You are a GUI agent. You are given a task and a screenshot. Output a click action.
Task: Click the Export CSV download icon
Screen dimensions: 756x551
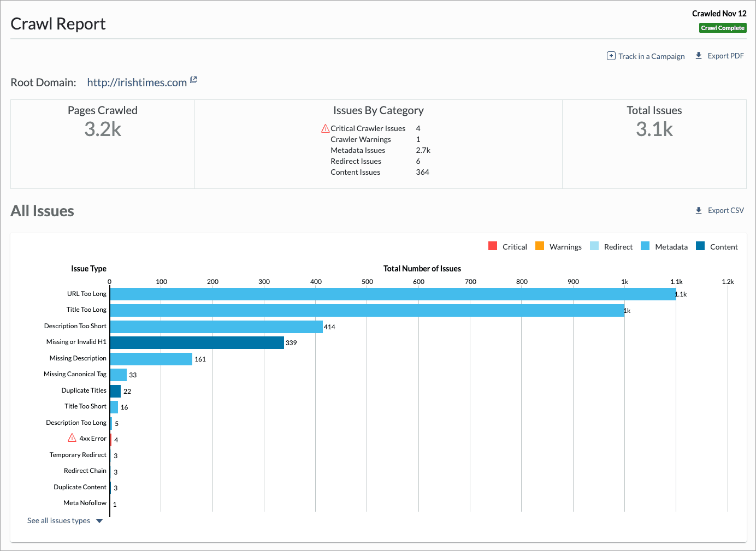(x=698, y=210)
